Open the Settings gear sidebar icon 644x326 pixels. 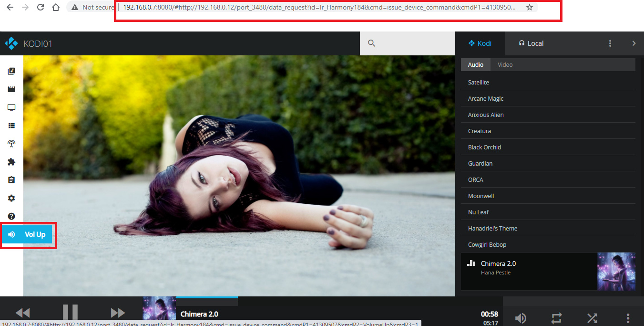pos(11,198)
